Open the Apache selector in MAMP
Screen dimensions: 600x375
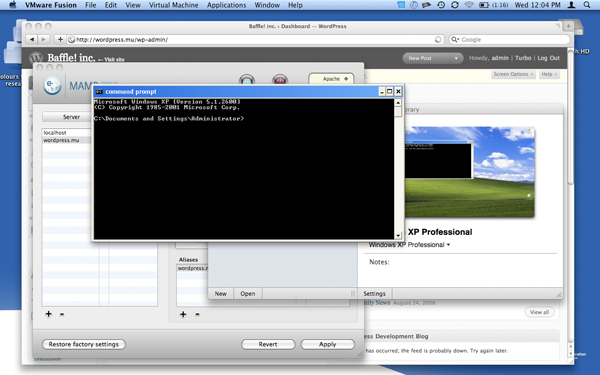point(331,79)
